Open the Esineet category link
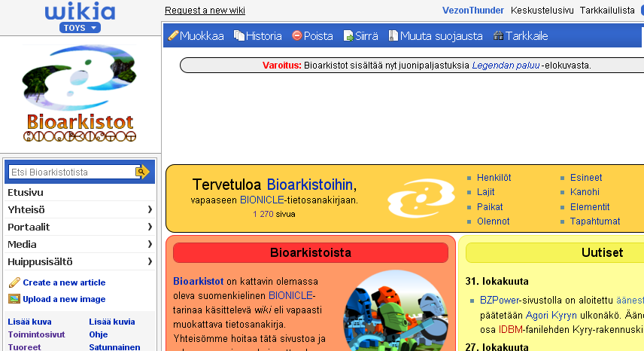This screenshot has width=644, height=351. 586,178
